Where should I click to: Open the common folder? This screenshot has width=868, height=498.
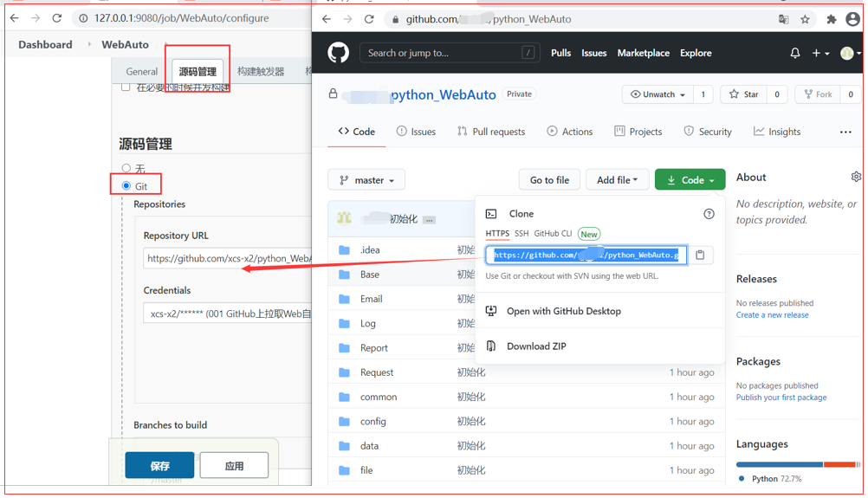click(x=378, y=397)
